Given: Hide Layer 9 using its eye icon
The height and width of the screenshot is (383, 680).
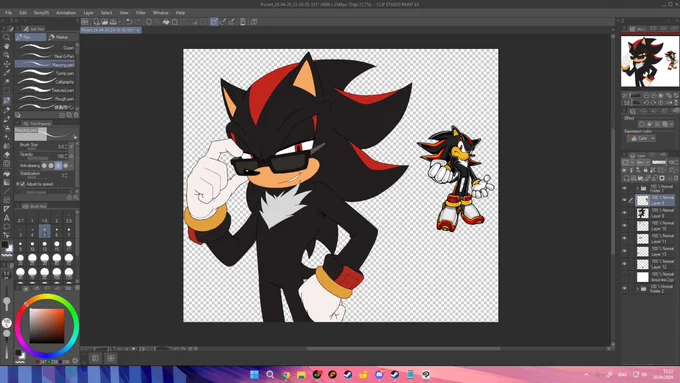Looking at the screenshot, I should coord(624,200).
